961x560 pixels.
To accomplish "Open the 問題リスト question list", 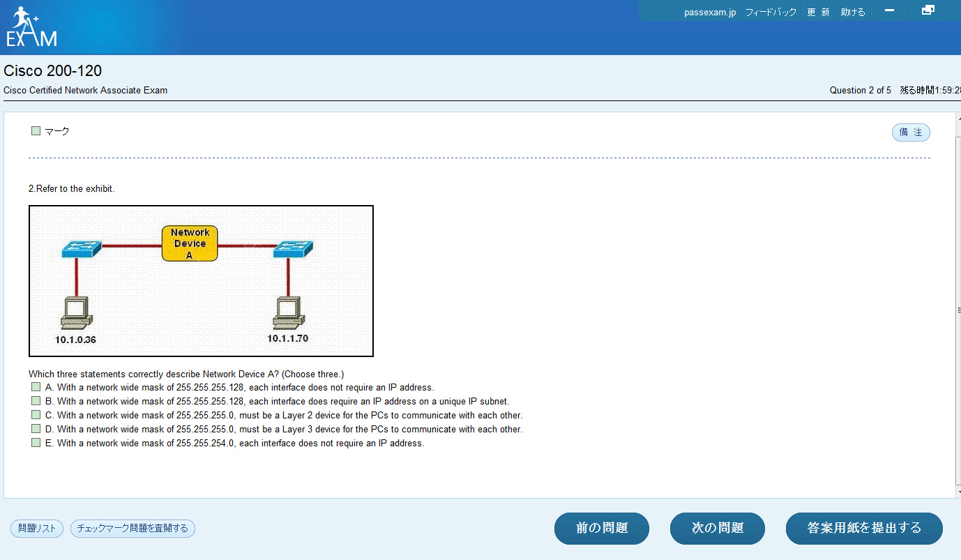I will click(37, 529).
